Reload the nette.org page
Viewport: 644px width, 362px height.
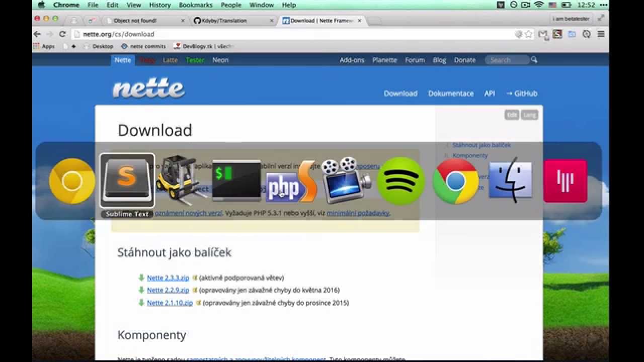[x=62, y=34]
